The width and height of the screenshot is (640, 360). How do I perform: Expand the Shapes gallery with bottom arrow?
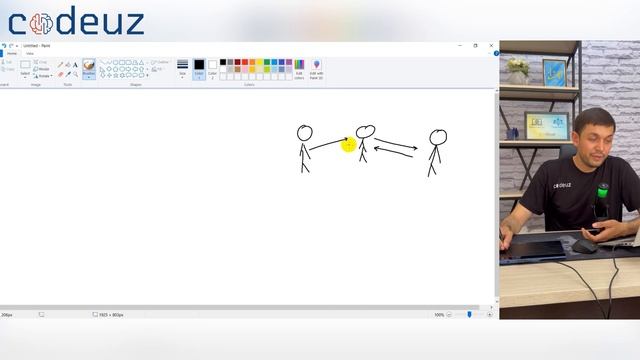[147, 75]
